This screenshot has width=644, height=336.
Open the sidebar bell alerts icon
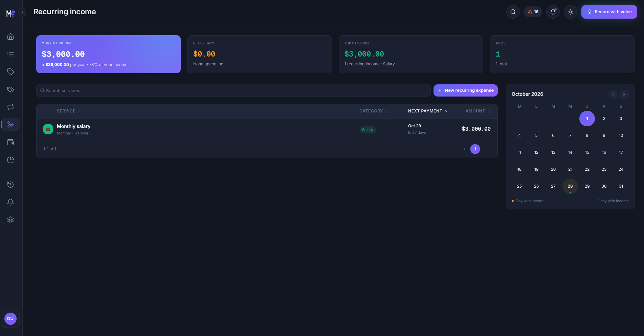point(10,202)
